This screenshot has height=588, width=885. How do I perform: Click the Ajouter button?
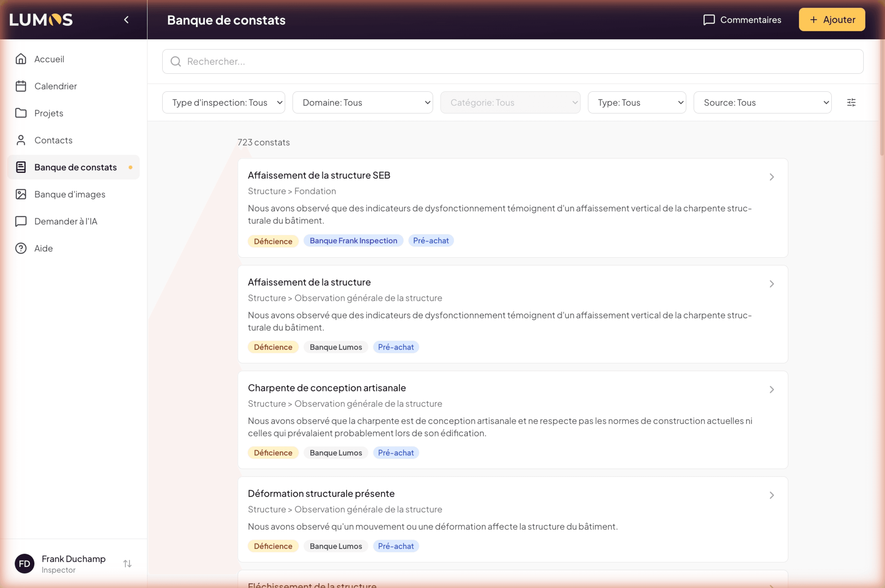point(832,19)
